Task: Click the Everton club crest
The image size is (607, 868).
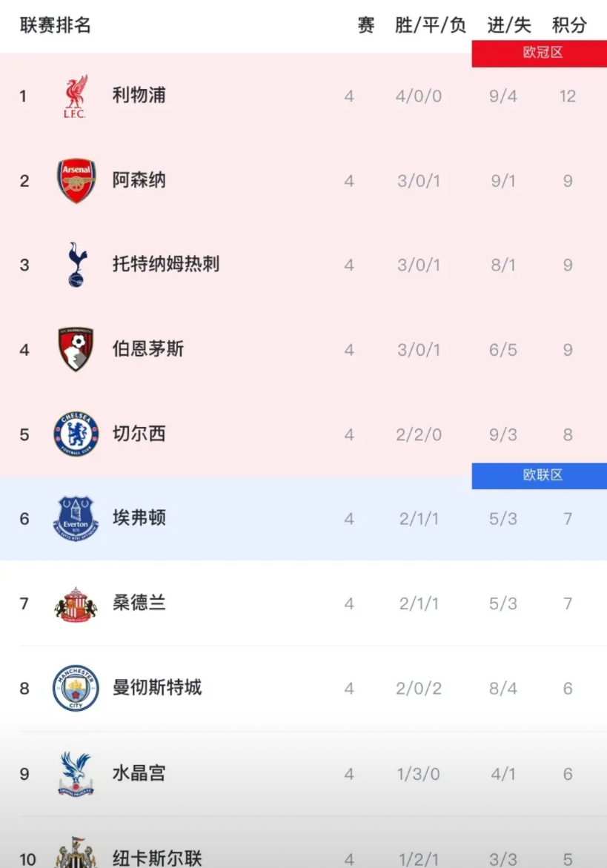Action: 76,519
